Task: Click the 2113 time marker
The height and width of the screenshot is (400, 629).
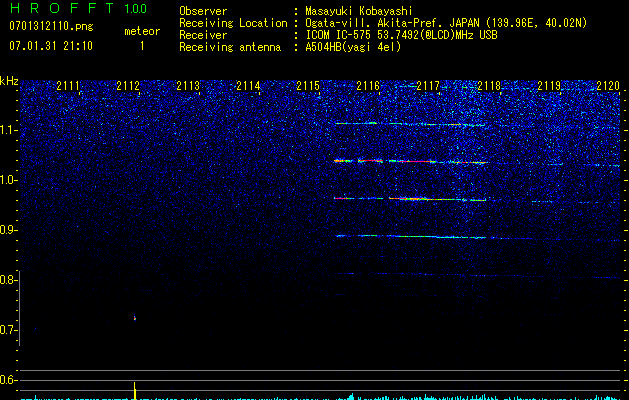Action: click(x=188, y=85)
